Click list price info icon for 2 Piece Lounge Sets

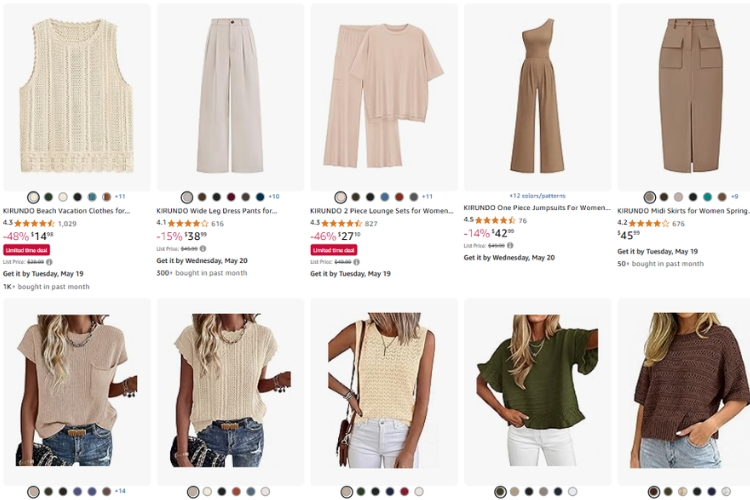356,262
